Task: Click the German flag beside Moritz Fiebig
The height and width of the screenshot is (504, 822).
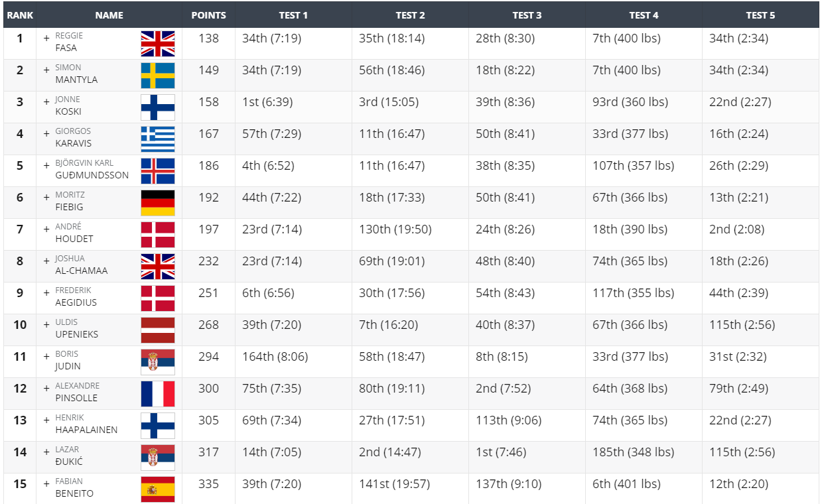Action: coord(158,203)
